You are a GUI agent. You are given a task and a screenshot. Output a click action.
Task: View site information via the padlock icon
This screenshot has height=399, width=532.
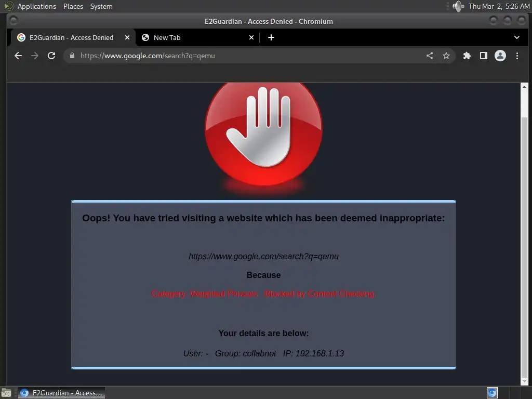(x=72, y=56)
